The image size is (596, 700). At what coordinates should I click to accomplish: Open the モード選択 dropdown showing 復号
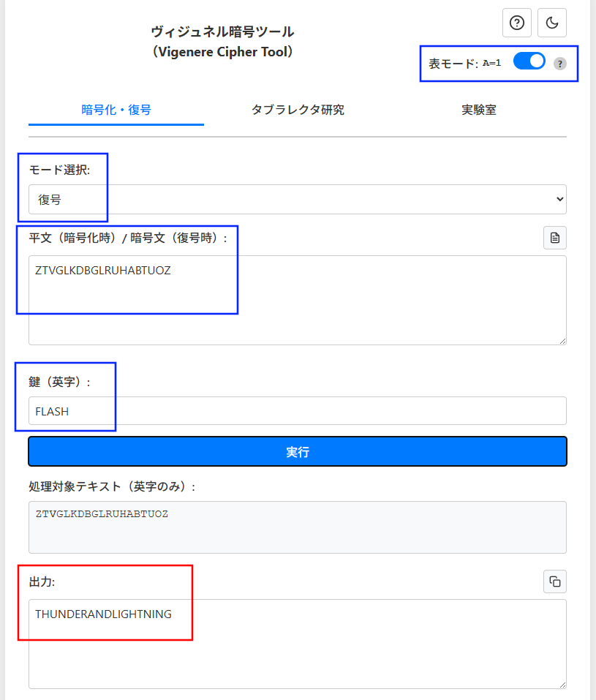(x=297, y=199)
